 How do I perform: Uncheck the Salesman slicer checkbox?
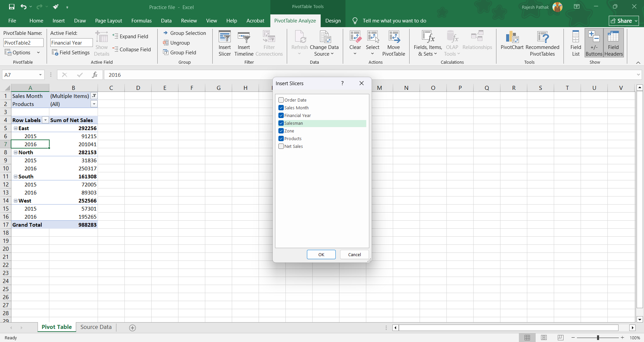281,123
